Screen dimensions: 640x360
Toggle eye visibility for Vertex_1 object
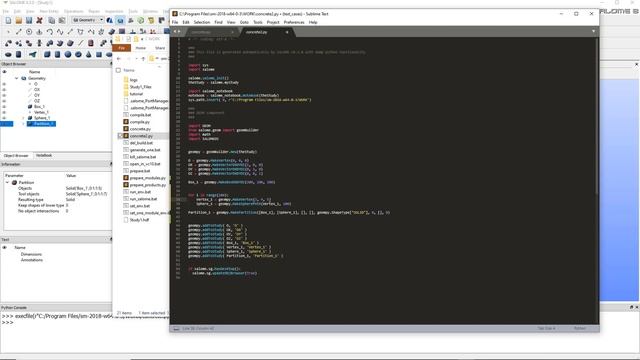point(4,112)
